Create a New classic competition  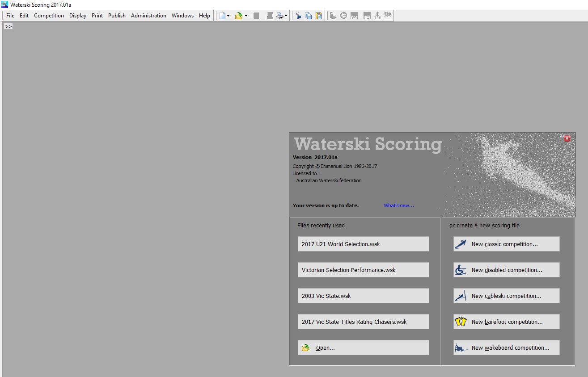coord(506,244)
